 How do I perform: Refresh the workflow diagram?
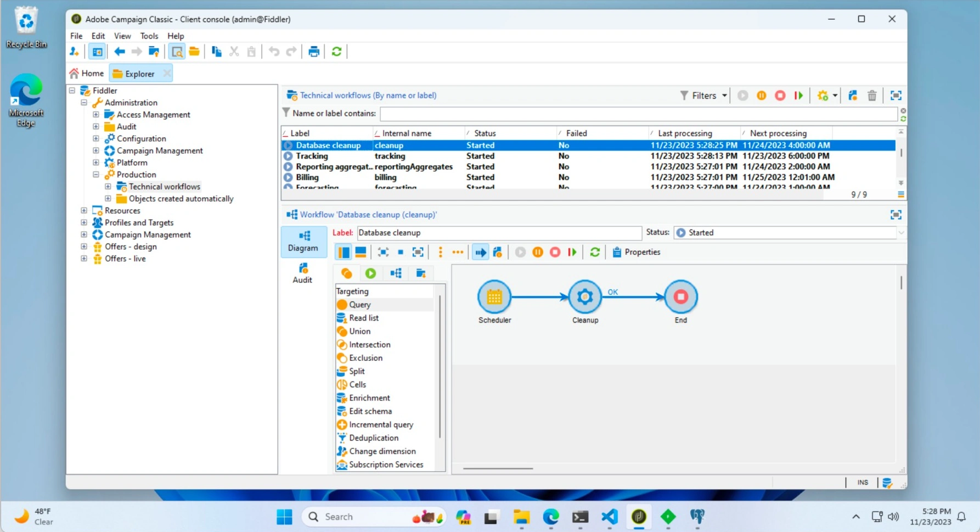[594, 252]
